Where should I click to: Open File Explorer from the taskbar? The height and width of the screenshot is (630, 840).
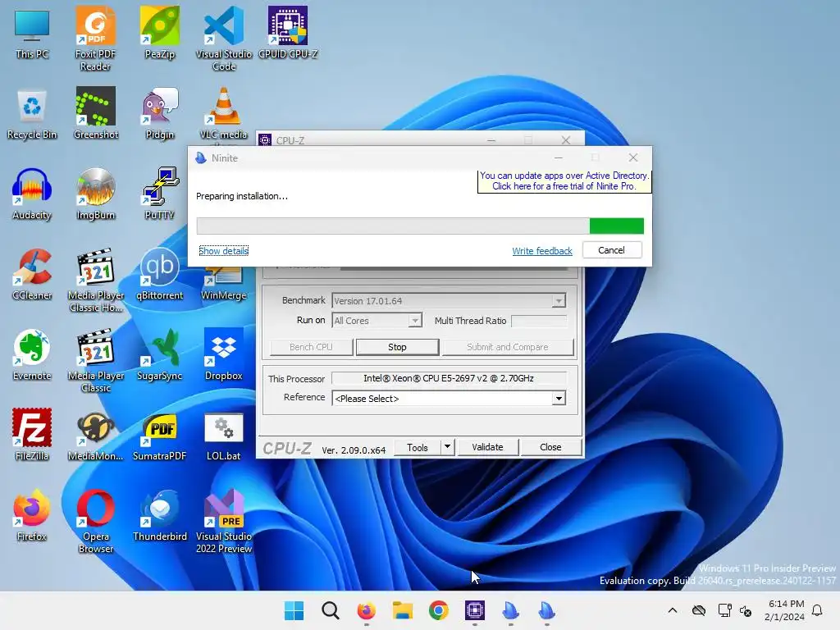402,610
